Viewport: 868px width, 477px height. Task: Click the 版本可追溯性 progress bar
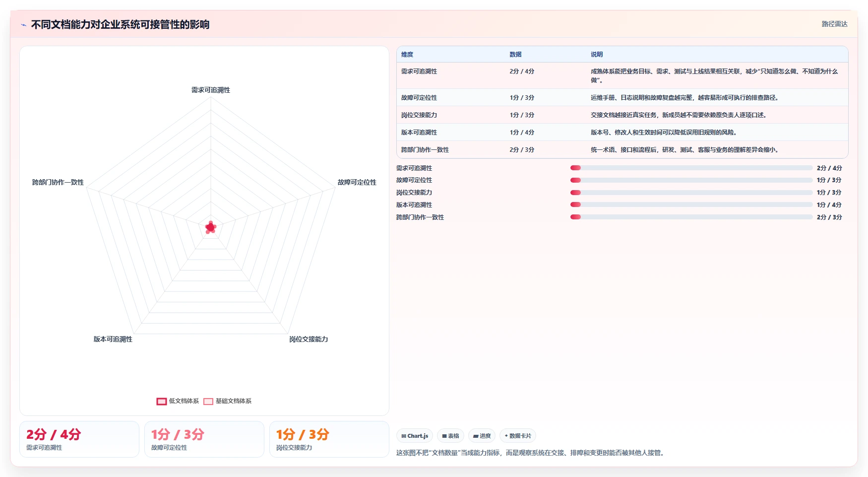(691, 204)
